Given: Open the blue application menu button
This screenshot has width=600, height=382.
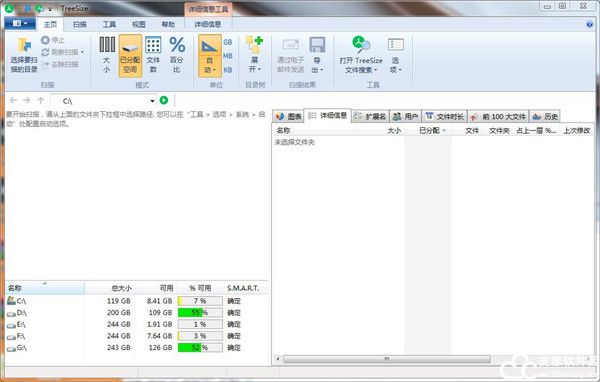Looking at the screenshot, I should 20,24.
